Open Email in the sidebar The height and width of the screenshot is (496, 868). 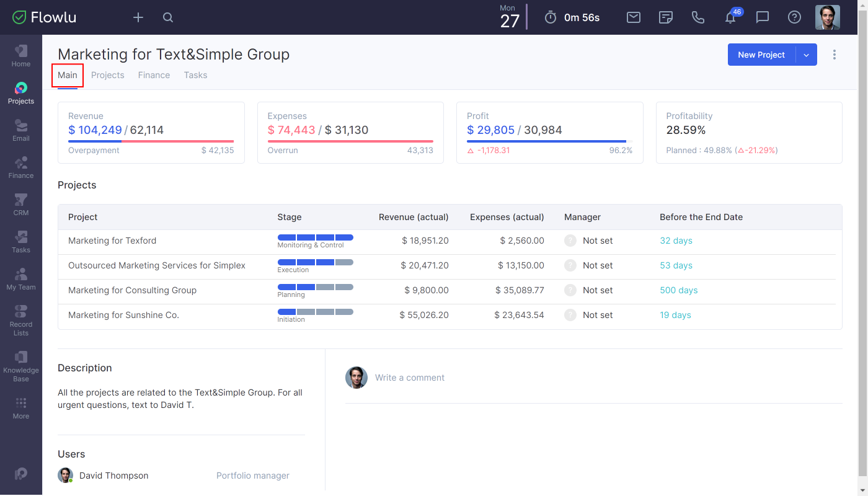(x=21, y=130)
